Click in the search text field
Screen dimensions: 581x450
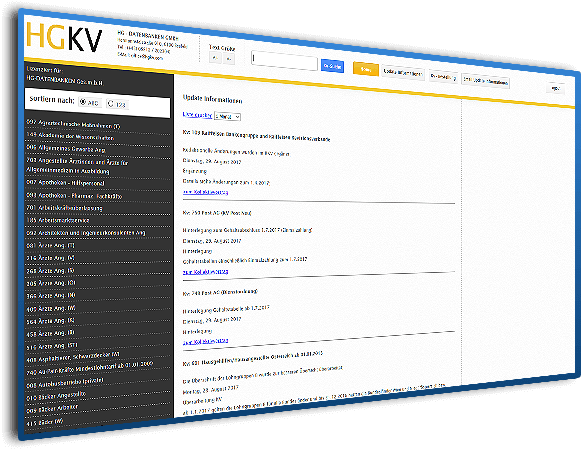pos(284,60)
